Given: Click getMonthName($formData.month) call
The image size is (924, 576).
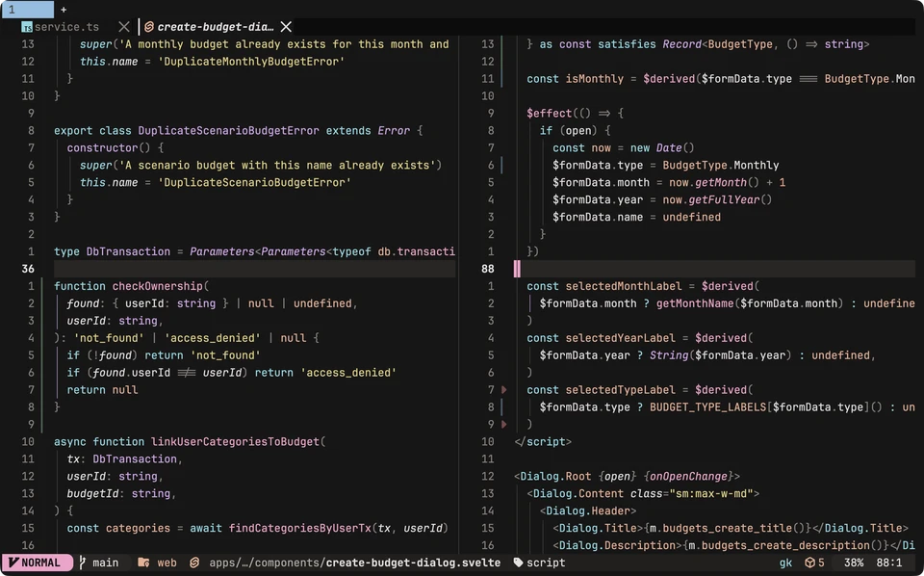Looking at the screenshot, I should [750, 303].
